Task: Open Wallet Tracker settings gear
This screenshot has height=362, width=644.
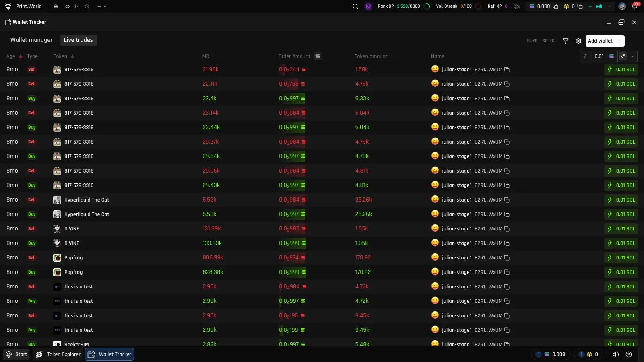Action: (578, 41)
